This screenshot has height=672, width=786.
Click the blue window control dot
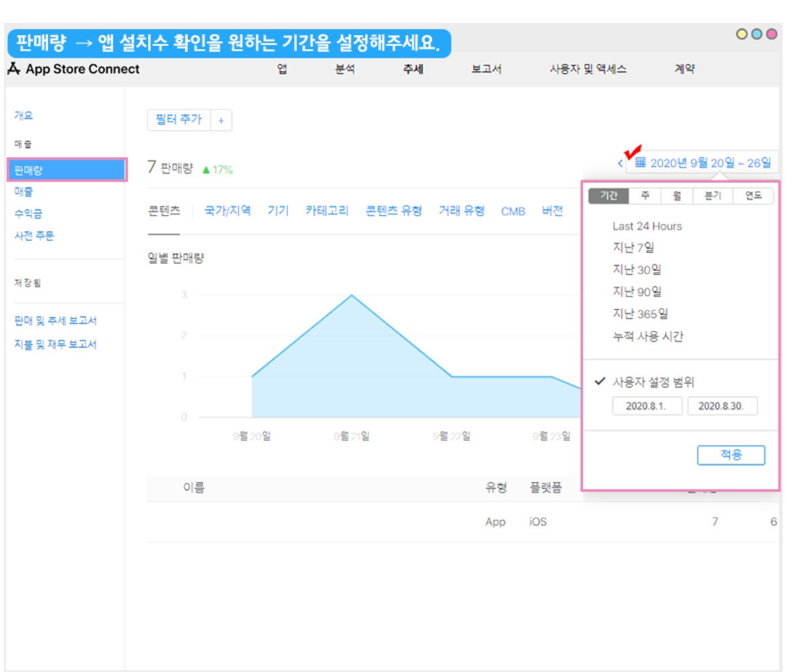coord(757,34)
